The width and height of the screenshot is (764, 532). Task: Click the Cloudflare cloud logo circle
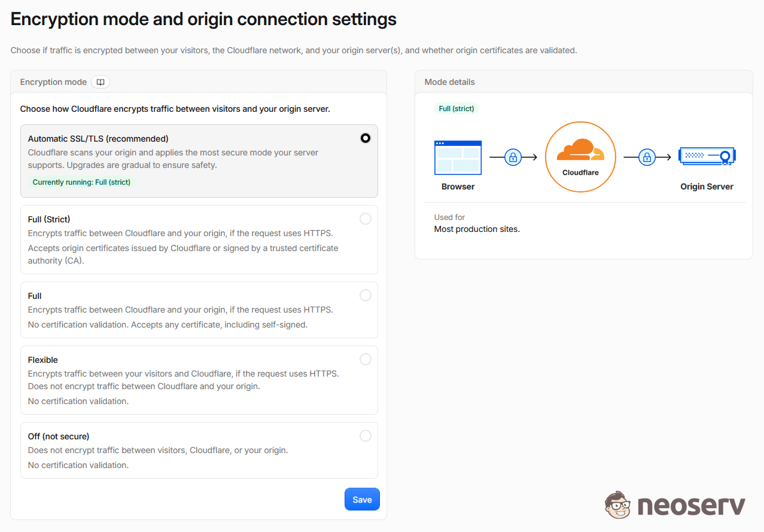point(580,157)
